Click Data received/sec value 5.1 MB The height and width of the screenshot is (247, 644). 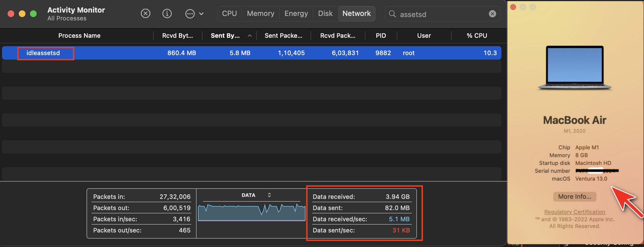click(399, 219)
